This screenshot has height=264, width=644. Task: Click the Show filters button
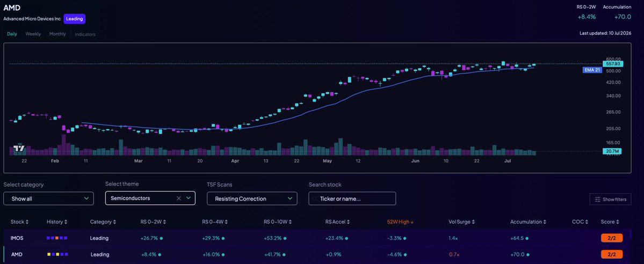point(610,199)
